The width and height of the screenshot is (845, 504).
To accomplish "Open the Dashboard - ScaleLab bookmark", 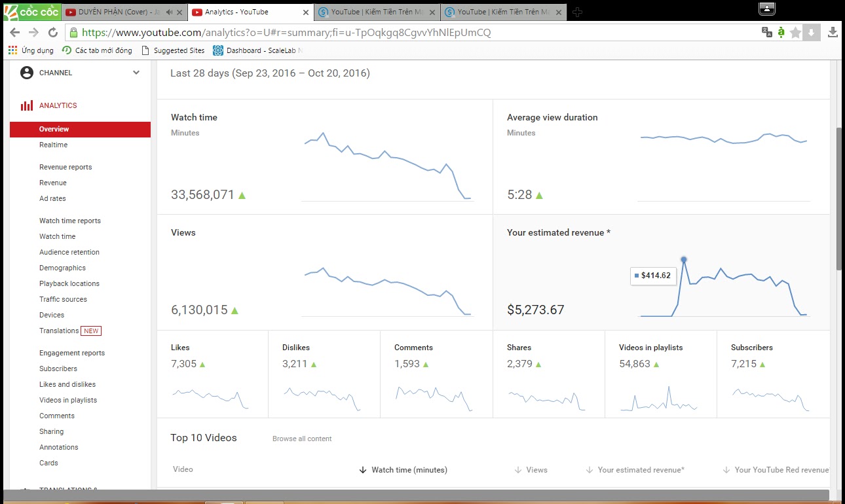I will [x=258, y=50].
